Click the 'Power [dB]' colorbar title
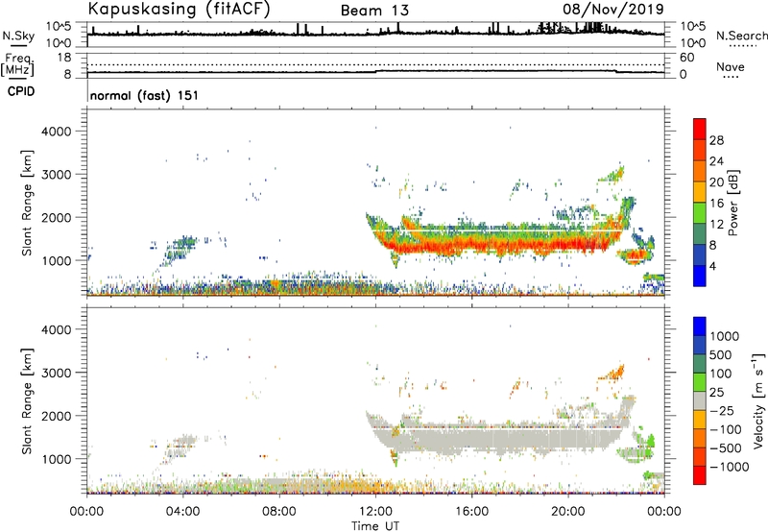 (x=732, y=203)
